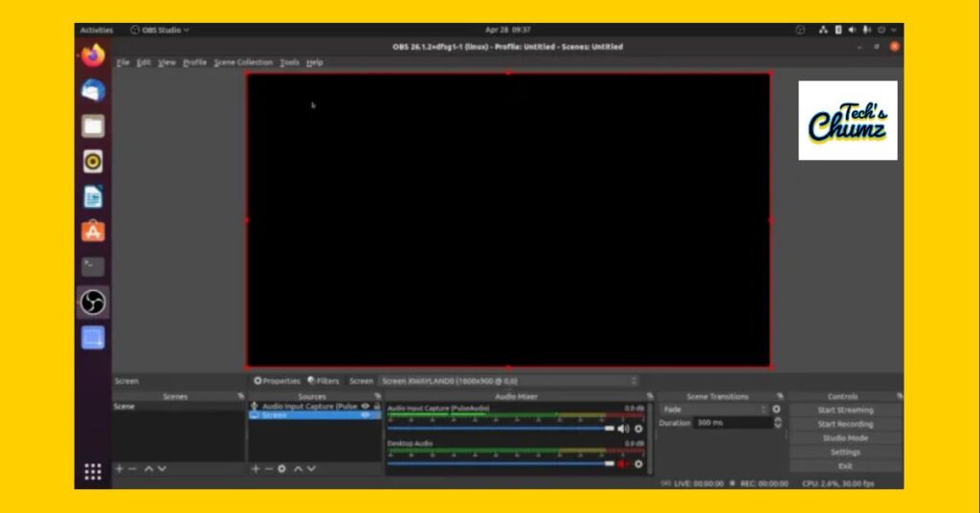The width and height of the screenshot is (980, 513).
Task: Pop out the Audio Mixer dock panel
Action: 650,396
